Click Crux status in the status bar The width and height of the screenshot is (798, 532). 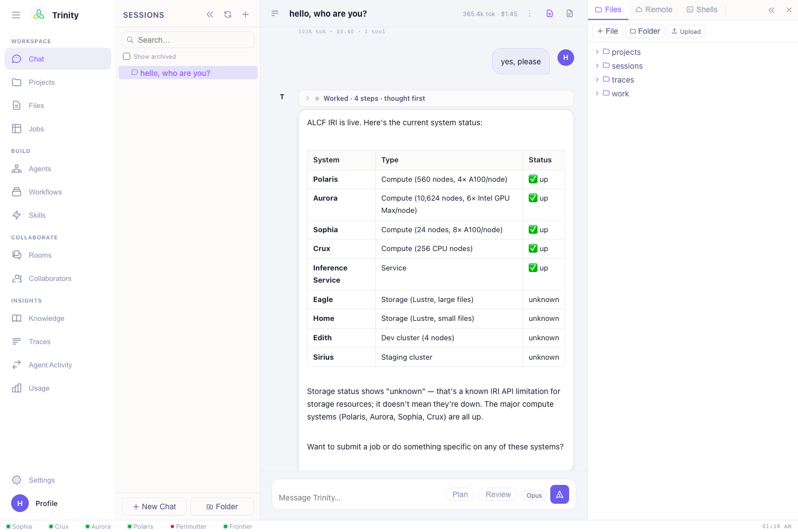click(x=58, y=526)
